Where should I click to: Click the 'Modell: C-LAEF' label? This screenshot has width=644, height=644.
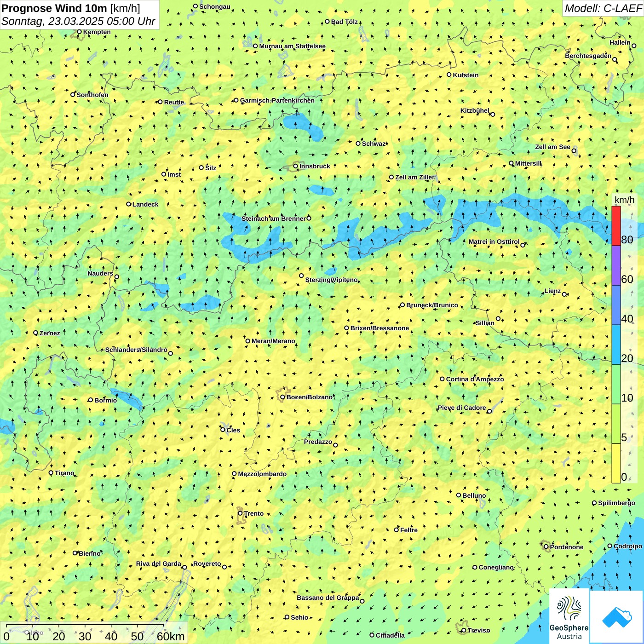(603, 8)
